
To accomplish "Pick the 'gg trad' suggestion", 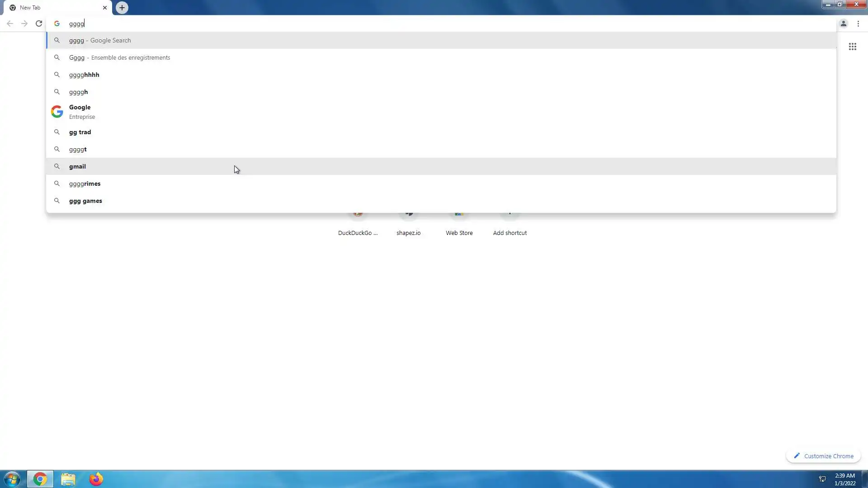I will [x=80, y=132].
